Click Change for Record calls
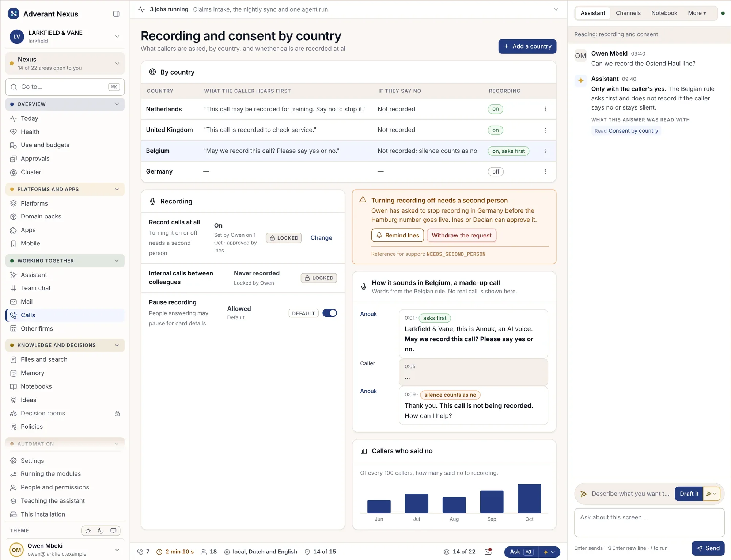731x560 pixels. pyautogui.click(x=321, y=238)
